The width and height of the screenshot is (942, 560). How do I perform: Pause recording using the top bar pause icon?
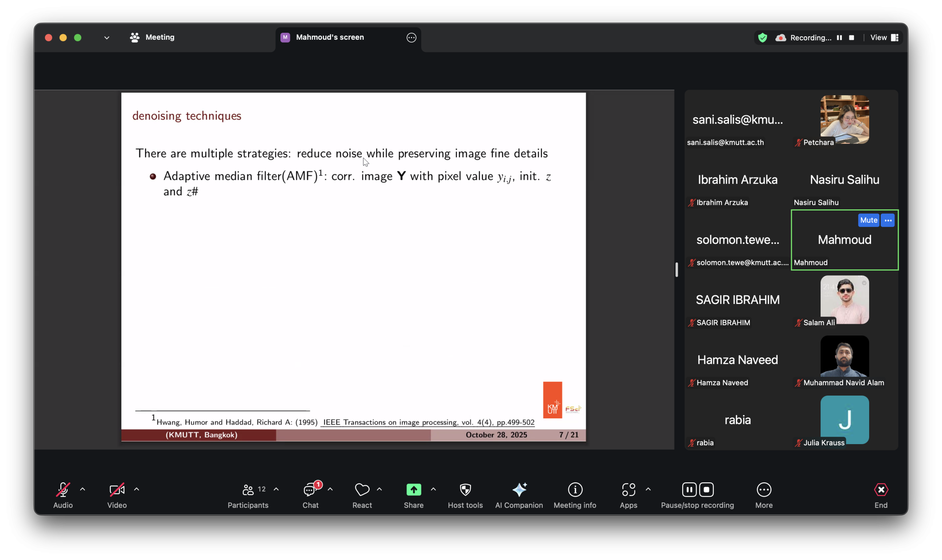tap(839, 38)
